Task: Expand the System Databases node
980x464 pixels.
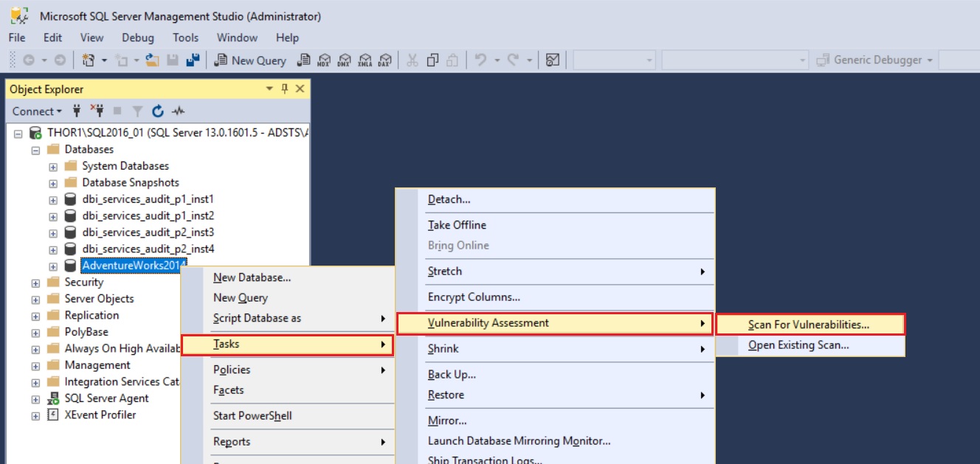Action: pyautogui.click(x=53, y=166)
